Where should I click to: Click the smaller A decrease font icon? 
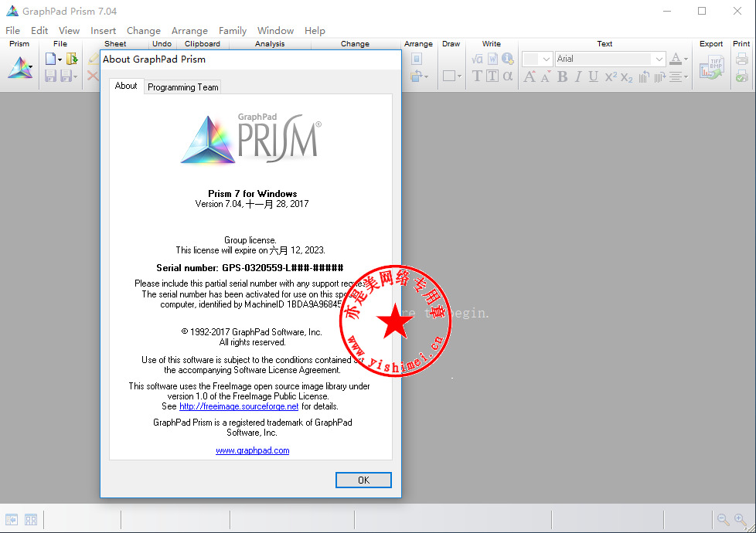(545, 76)
